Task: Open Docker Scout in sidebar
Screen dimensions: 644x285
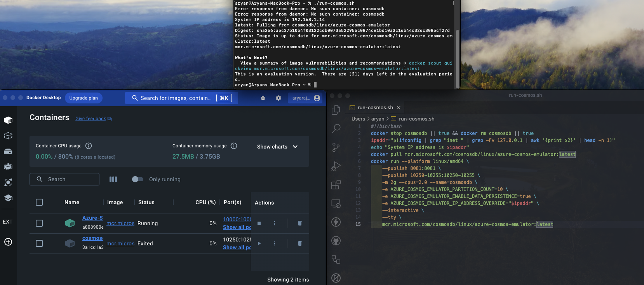Action: pyautogui.click(x=8, y=182)
